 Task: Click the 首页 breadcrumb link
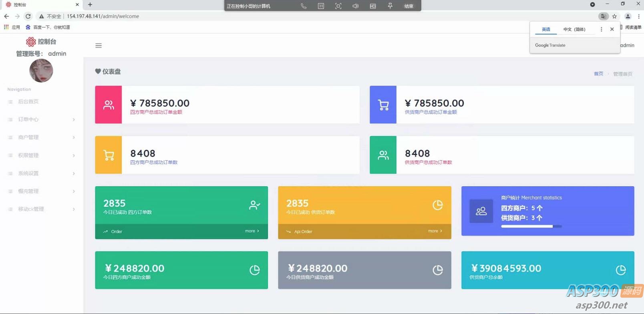tap(598, 74)
